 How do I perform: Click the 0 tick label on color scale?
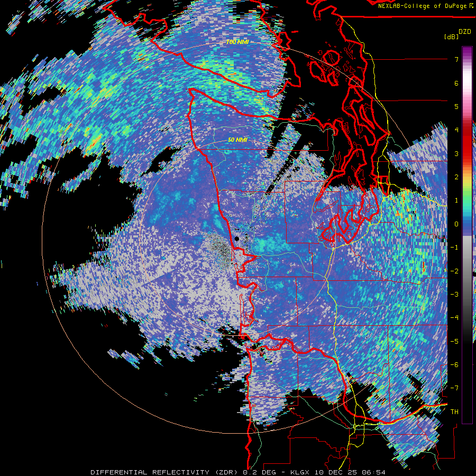pos(456,224)
